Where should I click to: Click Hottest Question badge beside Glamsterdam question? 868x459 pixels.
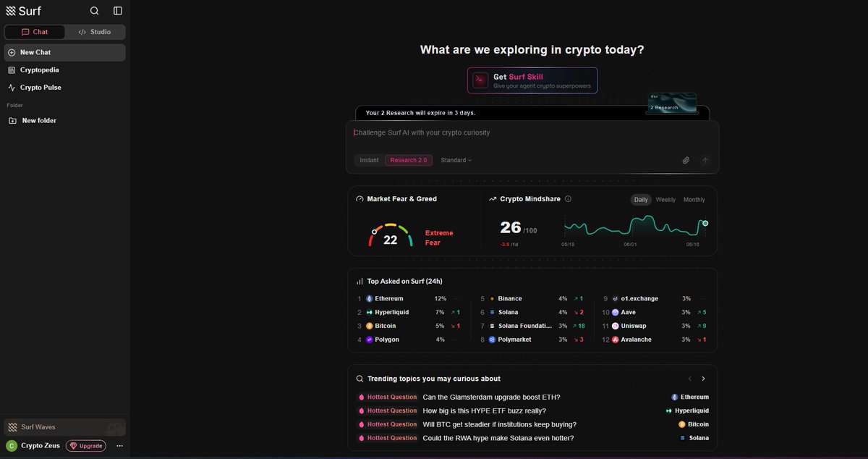[x=388, y=397]
